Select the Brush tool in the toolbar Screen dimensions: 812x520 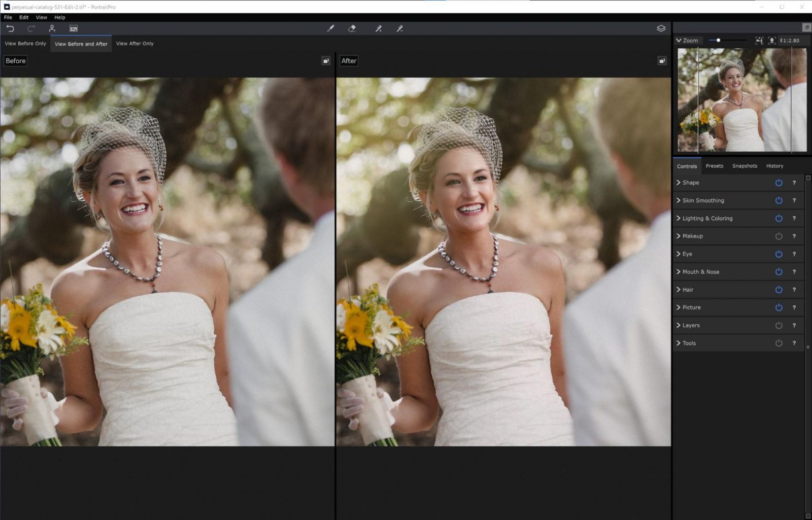(x=330, y=28)
